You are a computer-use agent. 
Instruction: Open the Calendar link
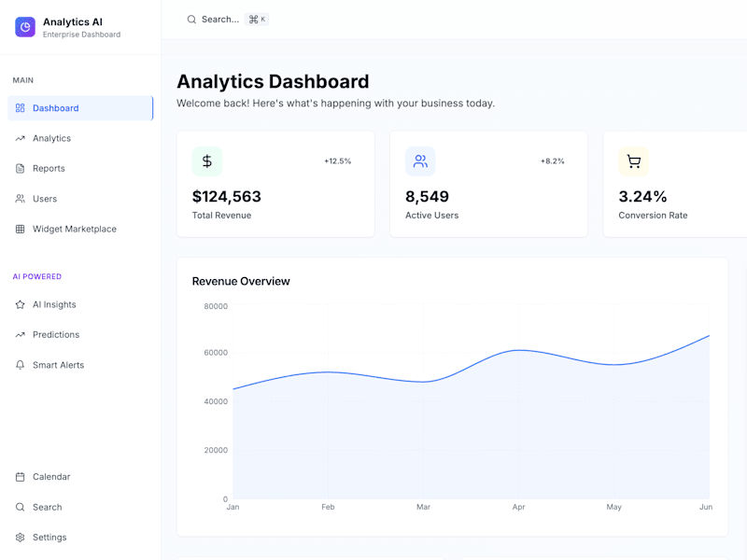[80, 477]
